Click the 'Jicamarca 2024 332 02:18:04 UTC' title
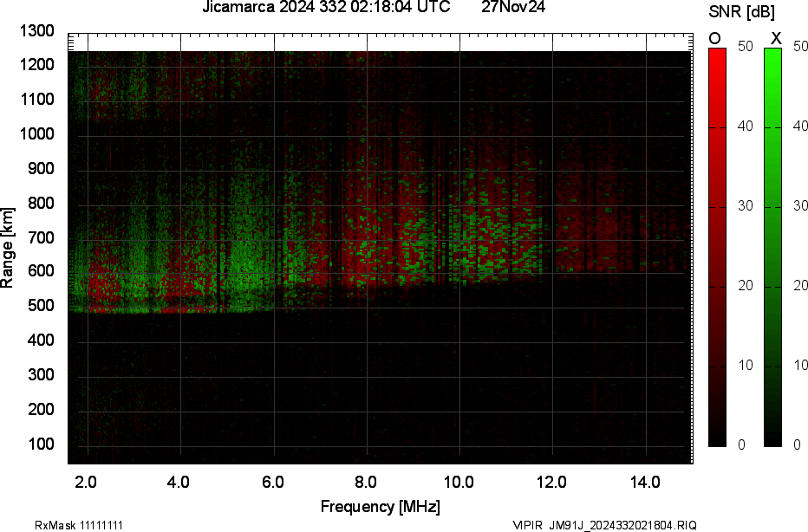Image resolution: width=808 pixels, height=532 pixels. click(325, 8)
